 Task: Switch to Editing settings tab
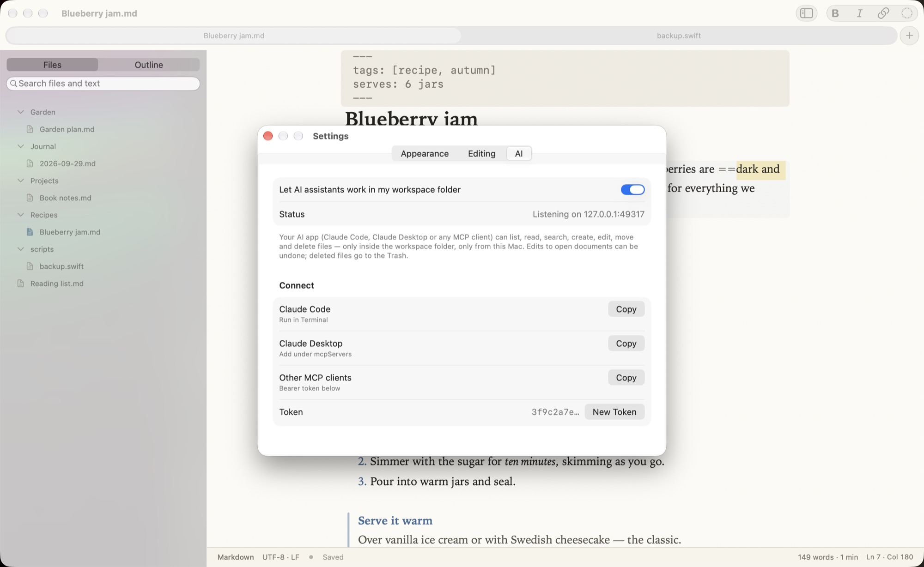[x=481, y=154]
